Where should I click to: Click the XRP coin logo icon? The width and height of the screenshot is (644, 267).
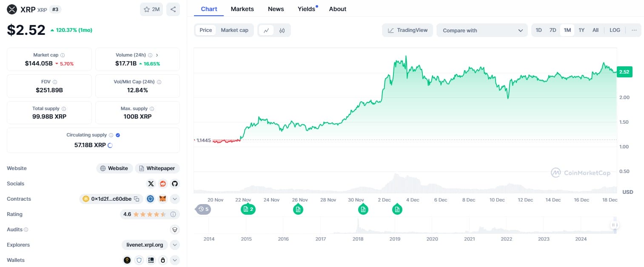pos(12,9)
